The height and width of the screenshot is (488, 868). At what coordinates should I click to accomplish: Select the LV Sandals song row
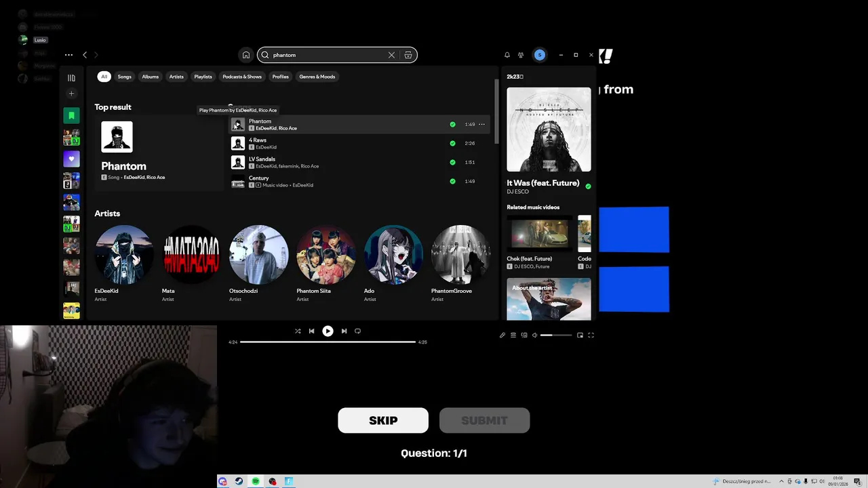[359, 163]
